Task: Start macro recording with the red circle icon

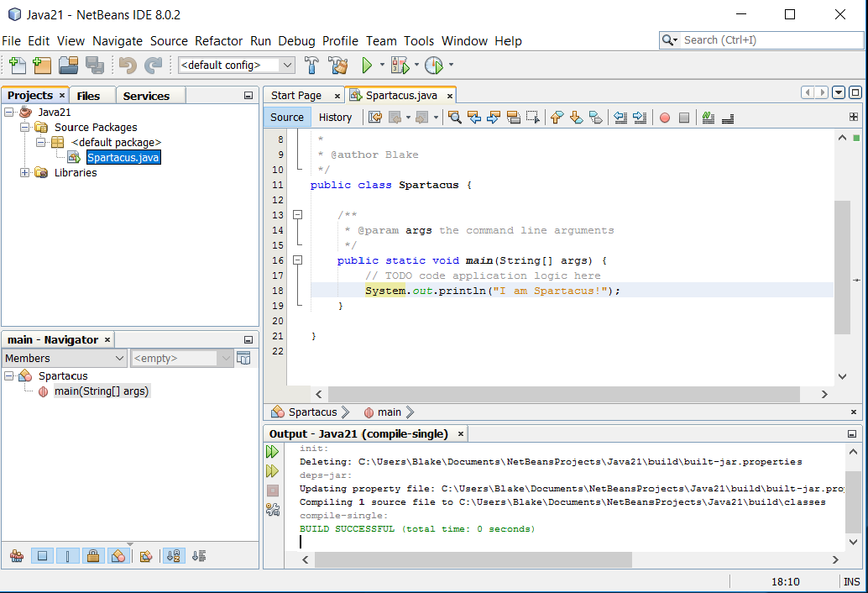Action: [x=664, y=118]
